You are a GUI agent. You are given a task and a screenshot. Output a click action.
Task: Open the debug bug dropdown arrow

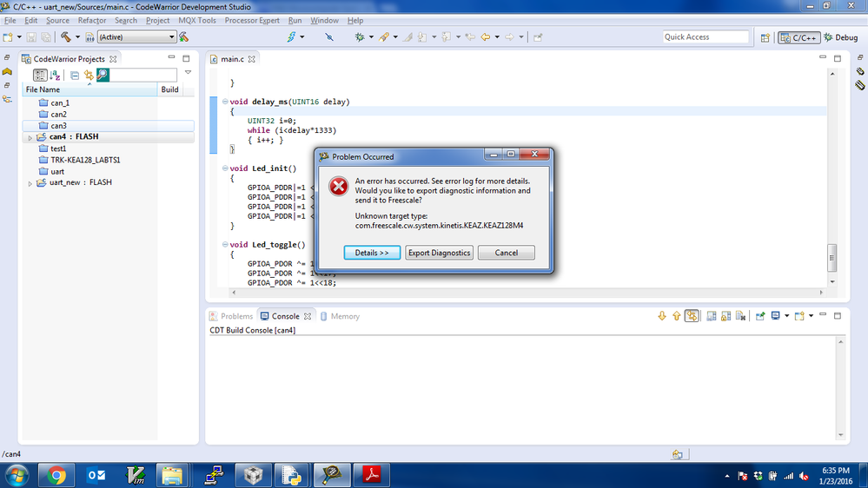point(371,37)
